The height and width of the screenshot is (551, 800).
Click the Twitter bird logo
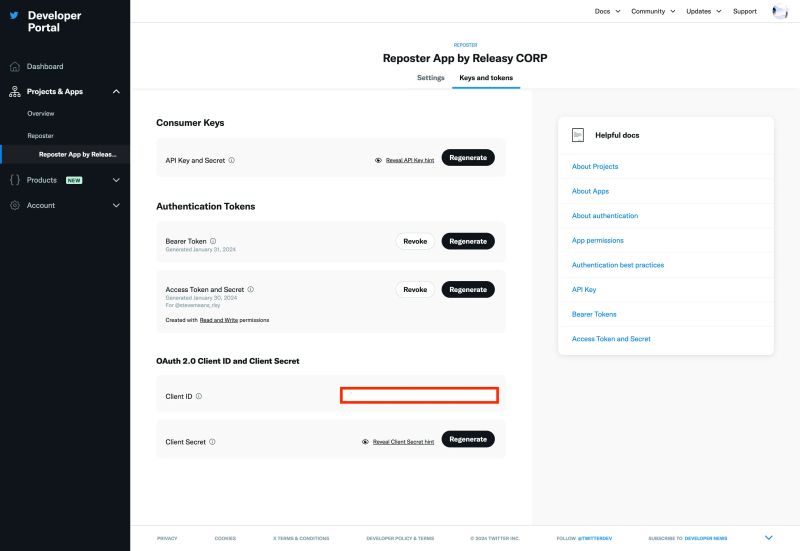point(14,15)
